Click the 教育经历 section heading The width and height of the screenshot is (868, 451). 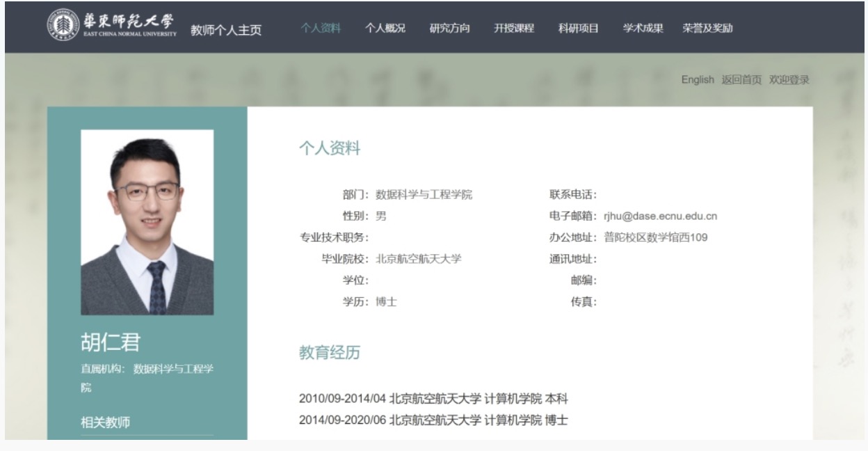330,353
